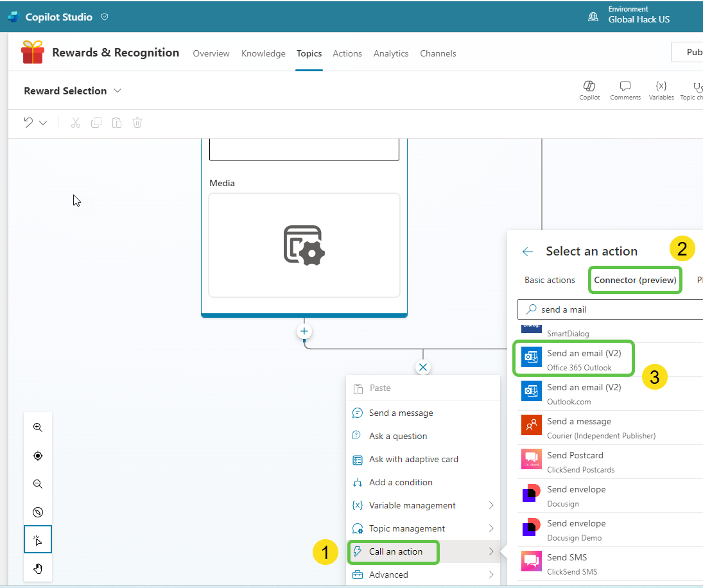Select Send an email (V2) Office 365 Outlook
The height and width of the screenshot is (588, 703).
point(573,358)
